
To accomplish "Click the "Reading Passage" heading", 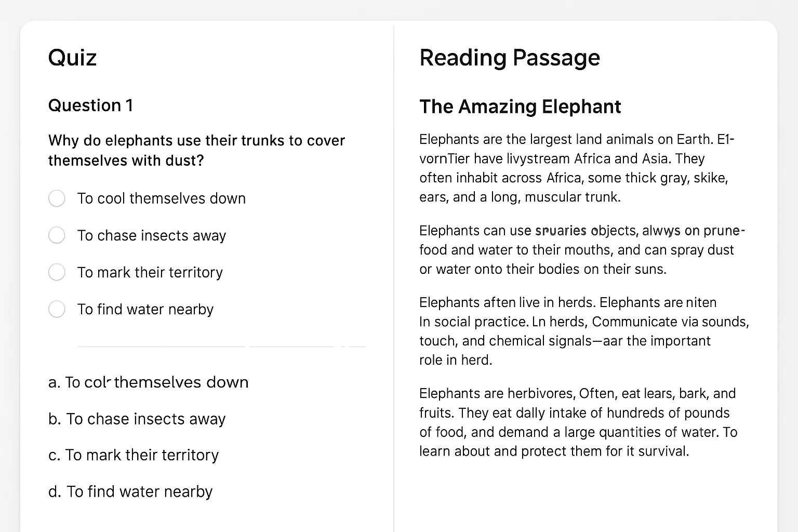I will [510, 57].
